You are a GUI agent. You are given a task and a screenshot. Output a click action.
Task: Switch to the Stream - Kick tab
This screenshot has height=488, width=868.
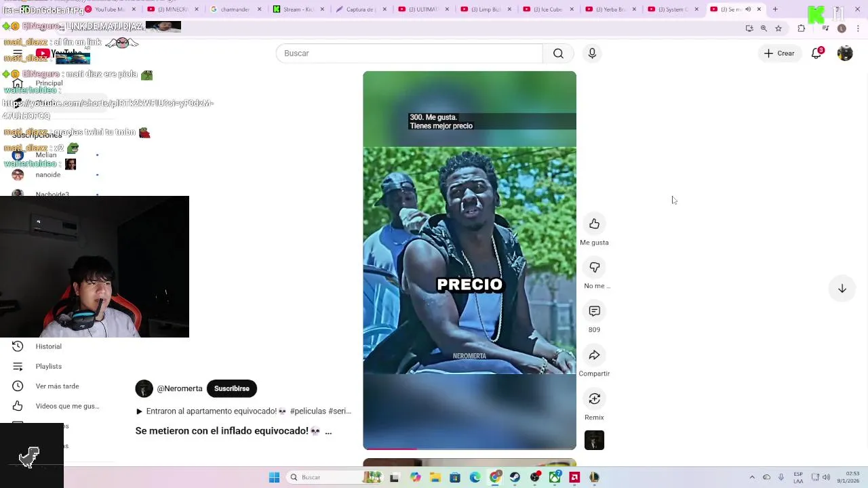point(298,9)
